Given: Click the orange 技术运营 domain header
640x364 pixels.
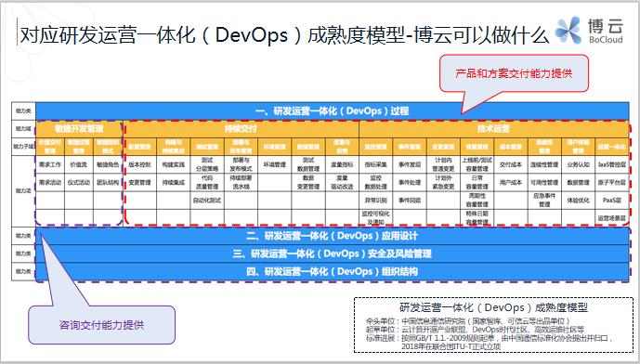Looking at the screenshot, I should [494, 129].
